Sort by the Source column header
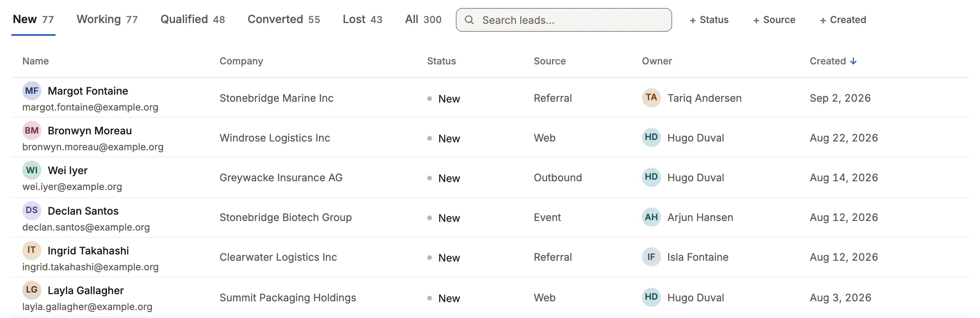980x318 pixels. tap(550, 61)
